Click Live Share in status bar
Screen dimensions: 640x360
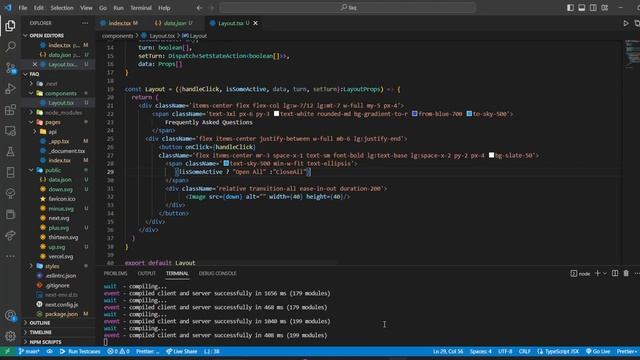click(182, 351)
